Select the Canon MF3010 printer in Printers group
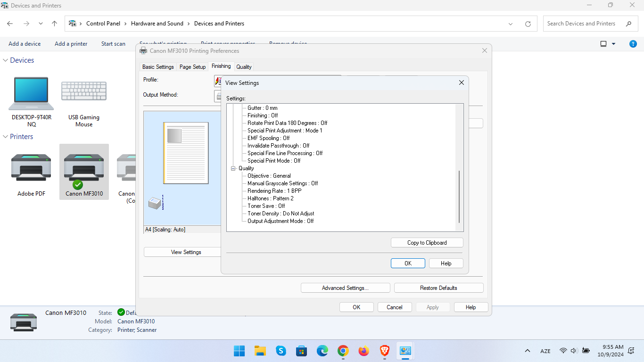 click(x=84, y=172)
